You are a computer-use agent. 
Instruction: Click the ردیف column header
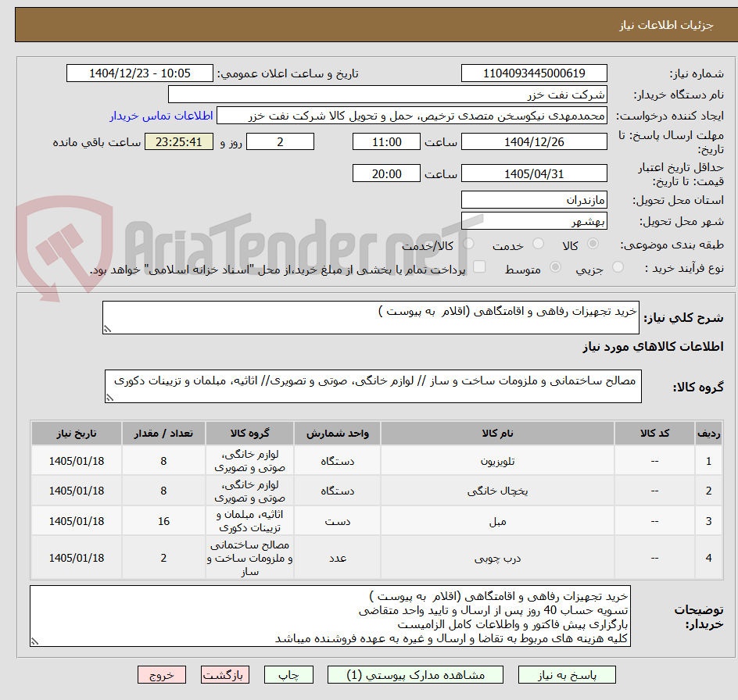pos(709,434)
